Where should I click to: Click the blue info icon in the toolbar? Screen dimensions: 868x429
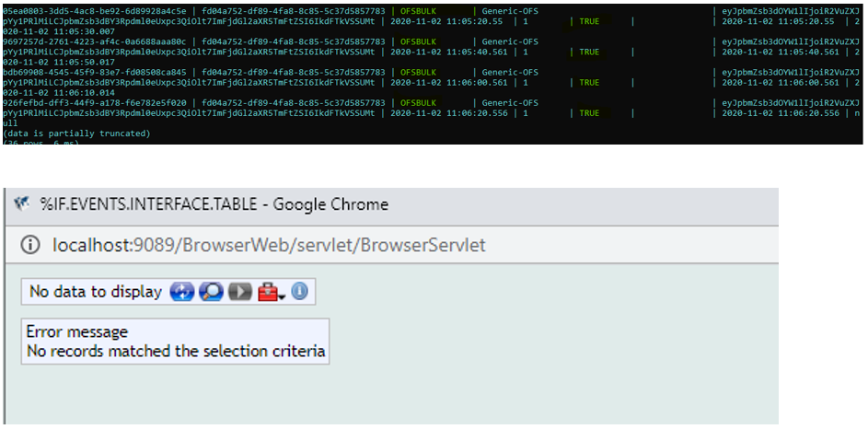[x=299, y=292]
